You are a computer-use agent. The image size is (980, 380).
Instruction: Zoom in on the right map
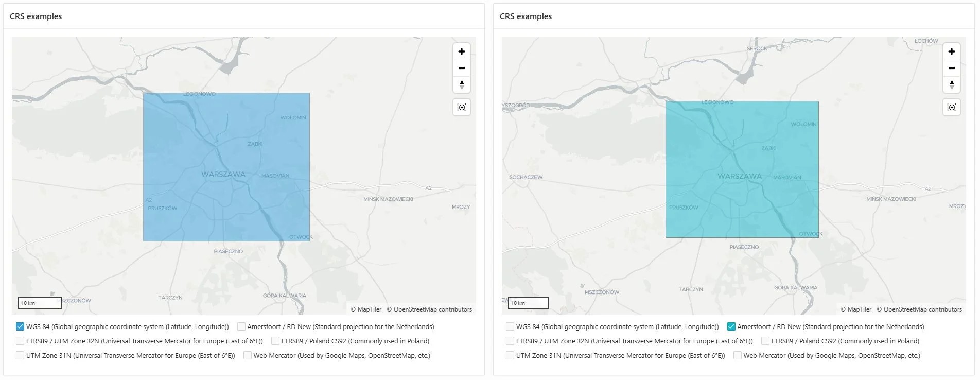tap(952, 51)
